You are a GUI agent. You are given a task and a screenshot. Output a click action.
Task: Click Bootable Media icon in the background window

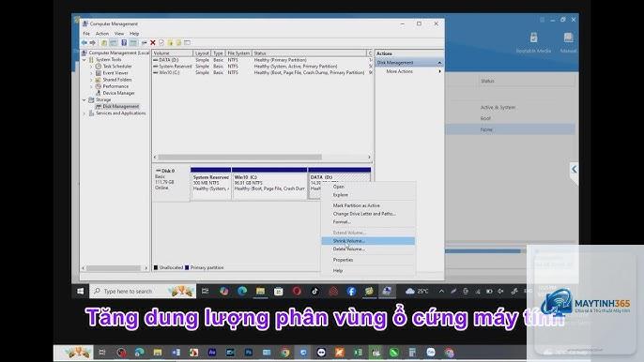(x=533, y=43)
